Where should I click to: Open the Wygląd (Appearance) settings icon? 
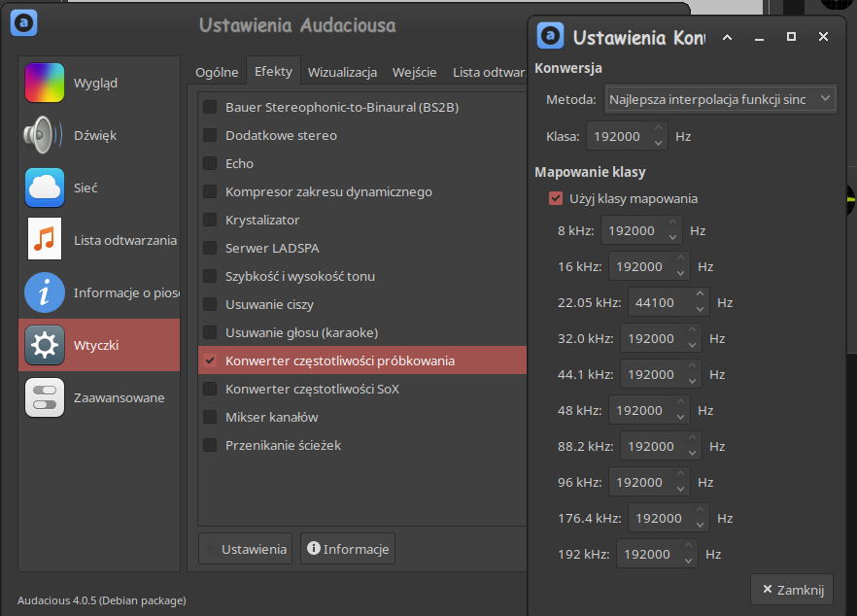pyautogui.click(x=45, y=84)
